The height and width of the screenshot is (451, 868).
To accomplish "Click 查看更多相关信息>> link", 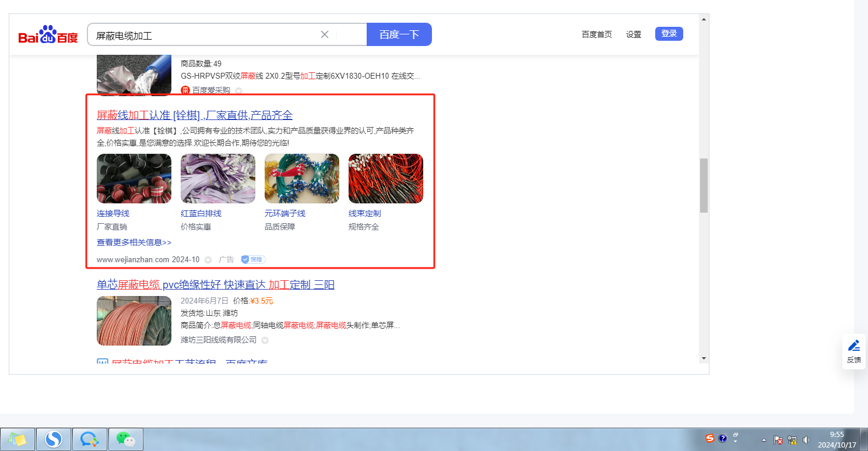I will (134, 242).
